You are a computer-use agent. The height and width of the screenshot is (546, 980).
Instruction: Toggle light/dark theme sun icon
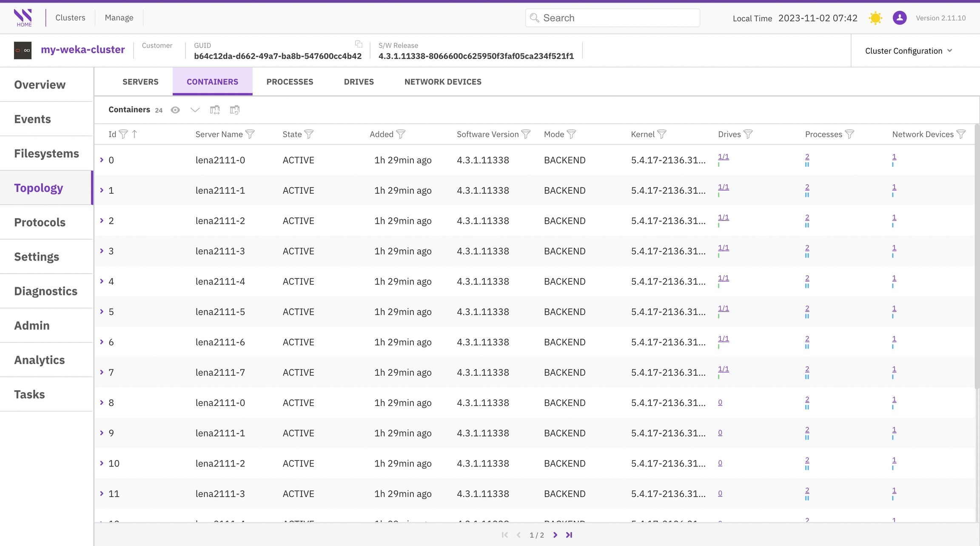[x=875, y=18]
